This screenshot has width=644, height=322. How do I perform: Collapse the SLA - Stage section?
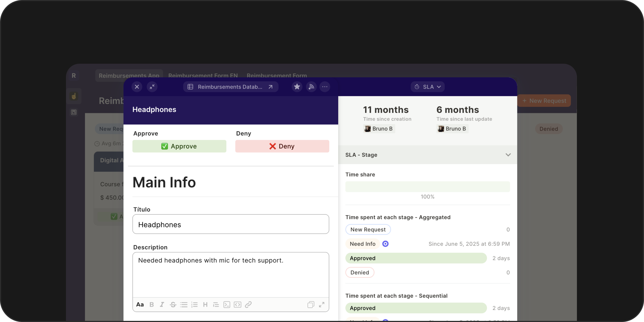click(x=508, y=155)
